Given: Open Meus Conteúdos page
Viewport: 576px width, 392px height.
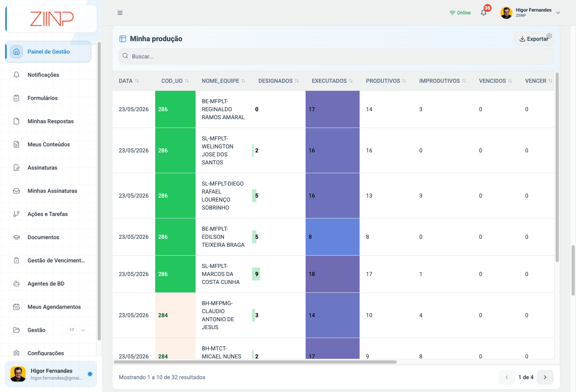Looking at the screenshot, I should (48, 144).
